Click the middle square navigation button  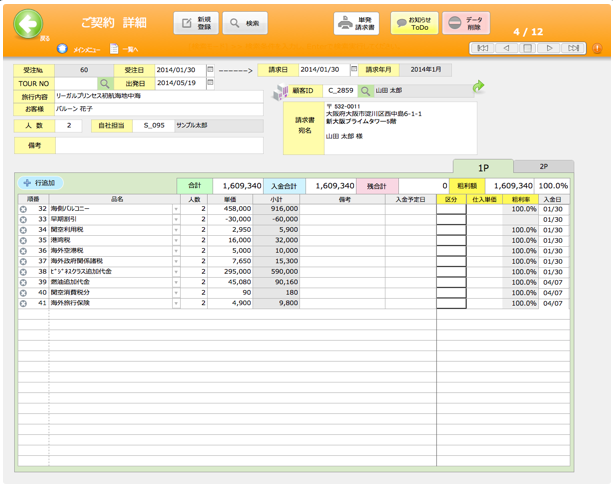tap(527, 48)
